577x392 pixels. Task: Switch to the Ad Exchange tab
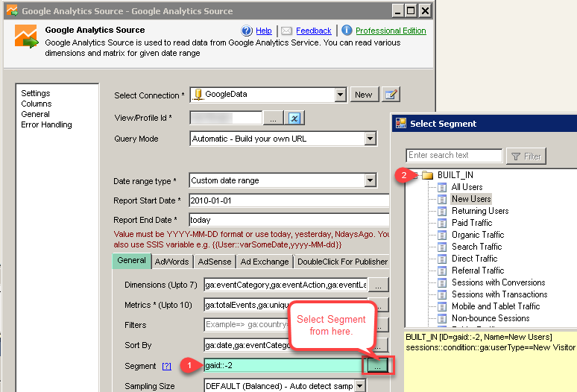tap(265, 262)
